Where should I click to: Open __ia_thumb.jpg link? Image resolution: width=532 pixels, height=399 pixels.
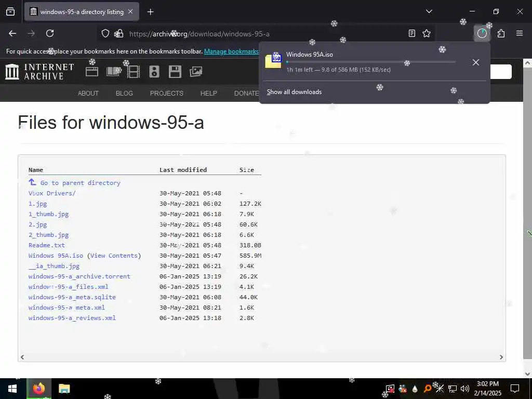click(54, 266)
